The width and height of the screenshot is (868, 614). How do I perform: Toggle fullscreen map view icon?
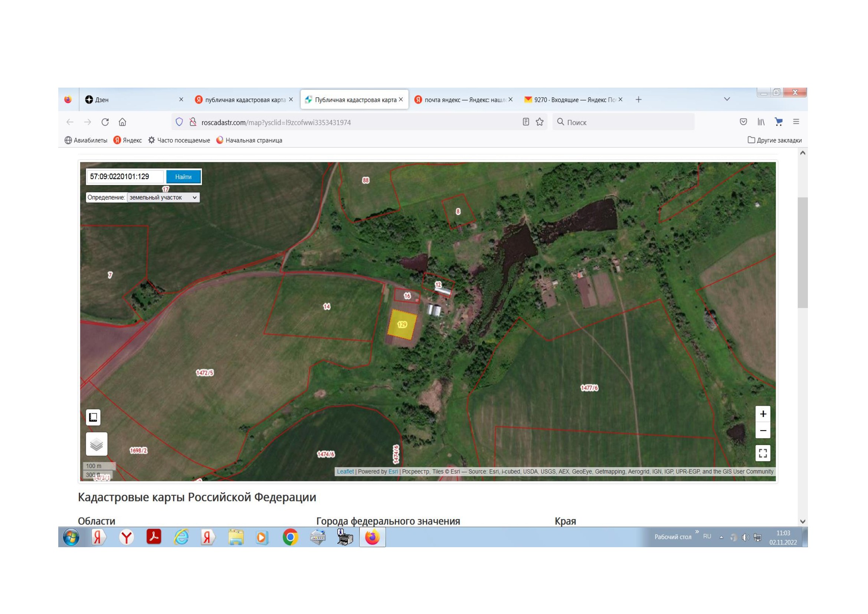pyautogui.click(x=763, y=453)
